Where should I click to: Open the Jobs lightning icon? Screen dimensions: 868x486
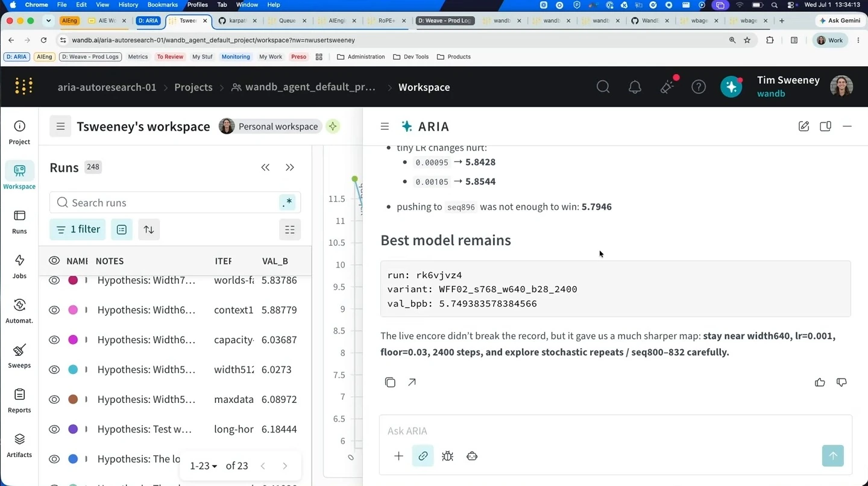point(19,266)
